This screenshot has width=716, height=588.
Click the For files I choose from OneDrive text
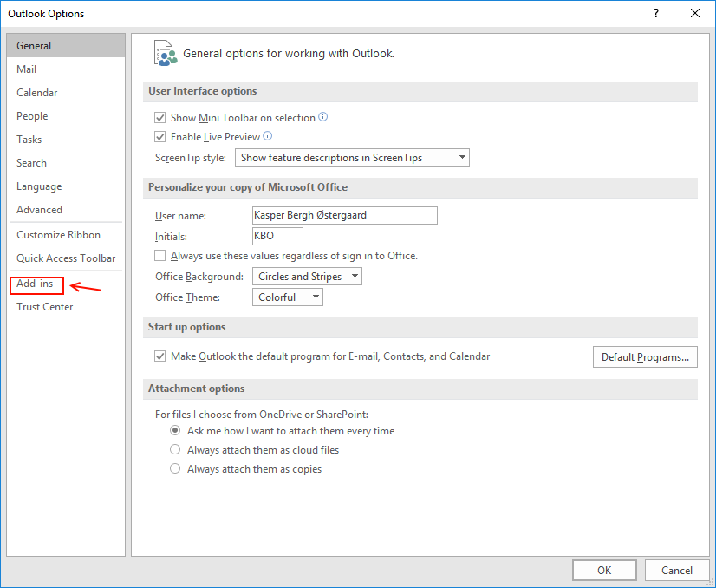click(x=262, y=415)
